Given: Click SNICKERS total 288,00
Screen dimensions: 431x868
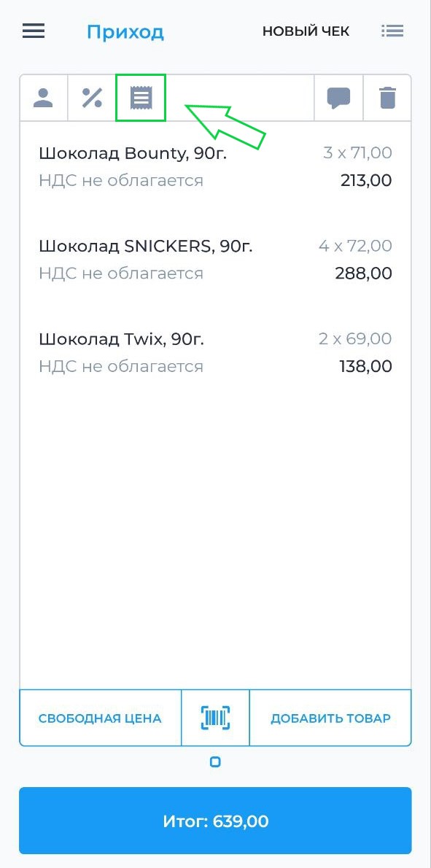Looking at the screenshot, I should coord(363,274).
